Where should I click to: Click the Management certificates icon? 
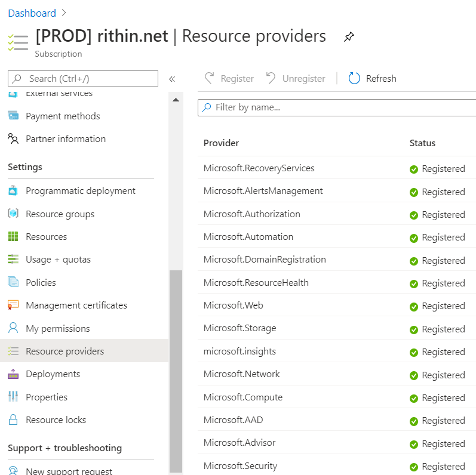13,306
